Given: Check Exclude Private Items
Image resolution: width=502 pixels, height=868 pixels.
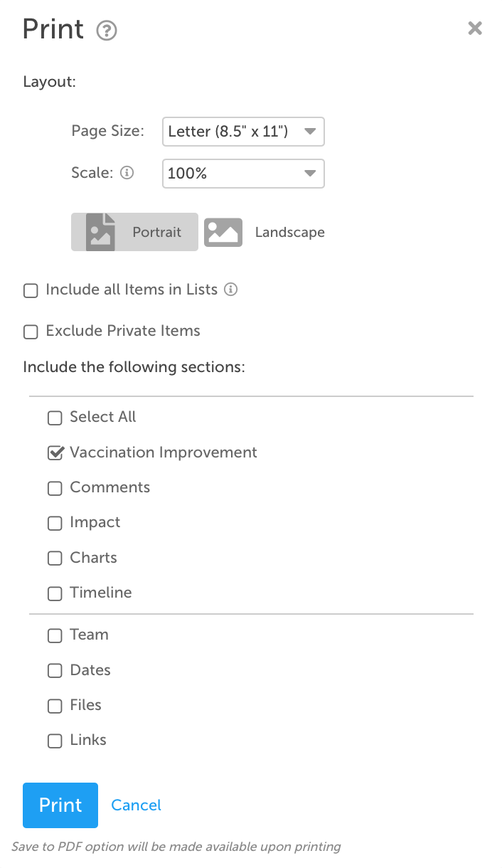Looking at the screenshot, I should [x=31, y=332].
